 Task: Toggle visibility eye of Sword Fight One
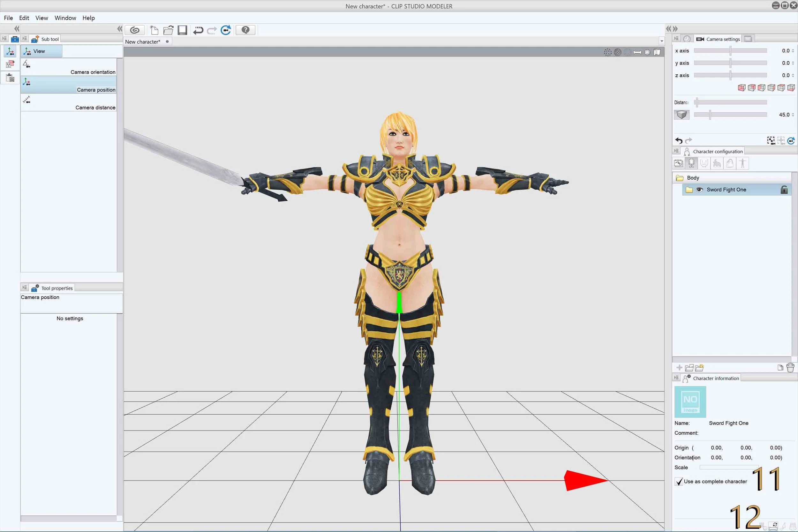pos(699,190)
